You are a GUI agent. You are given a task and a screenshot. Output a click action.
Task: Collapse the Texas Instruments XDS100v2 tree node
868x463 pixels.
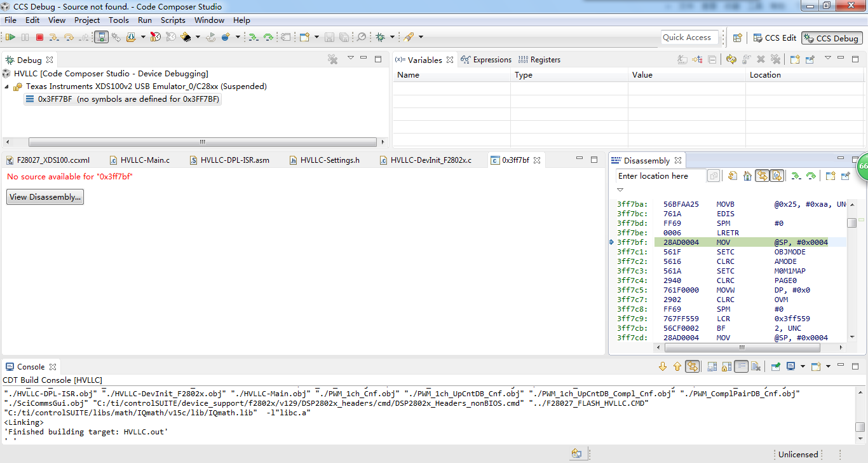(x=7, y=86)
